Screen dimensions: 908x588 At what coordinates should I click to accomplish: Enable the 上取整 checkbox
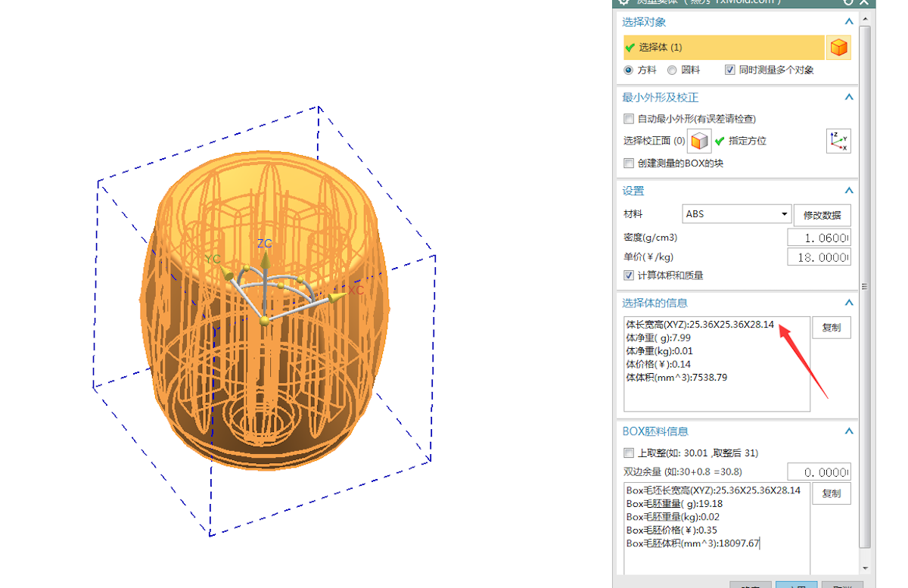(x=628, y=453)
